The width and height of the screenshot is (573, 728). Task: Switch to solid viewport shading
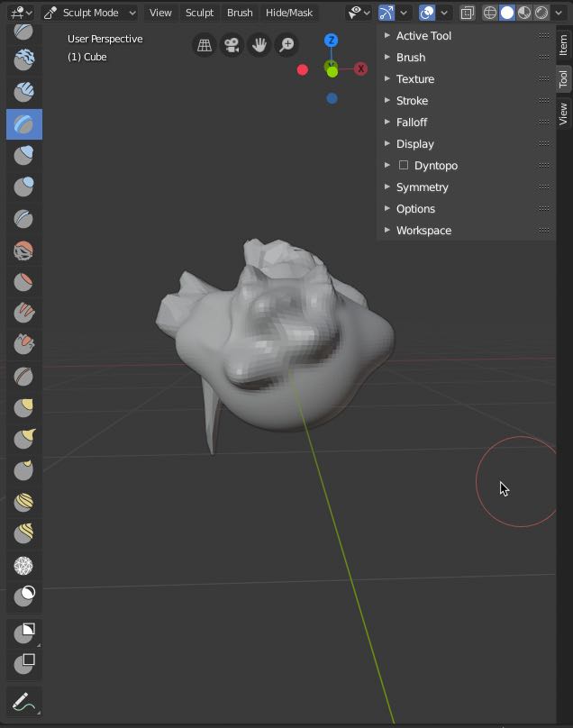click(507, 13)
